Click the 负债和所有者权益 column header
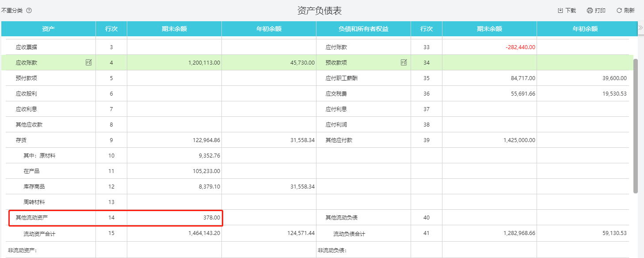The width and height of the screenshot is (644, 258). pyautogui.click(x=363, y=29)
